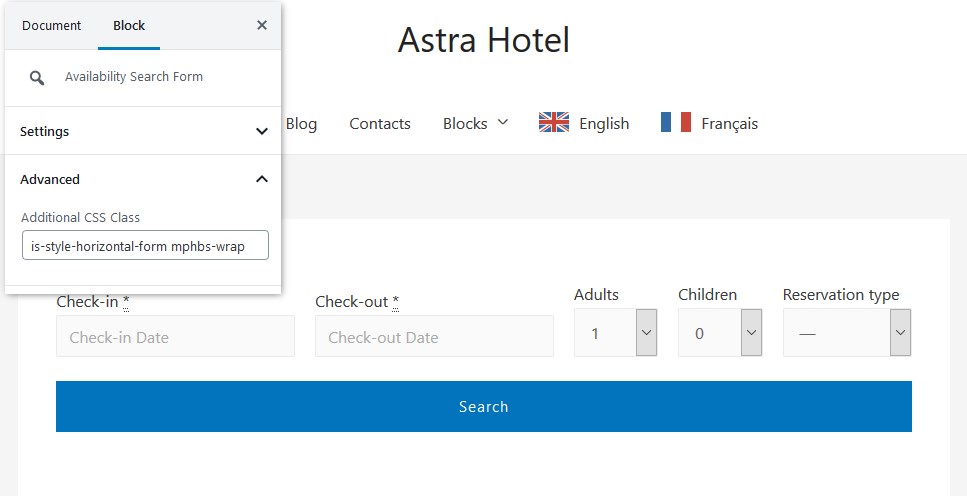
Task: Click the UK flag icon
Action: click(554, 122)
